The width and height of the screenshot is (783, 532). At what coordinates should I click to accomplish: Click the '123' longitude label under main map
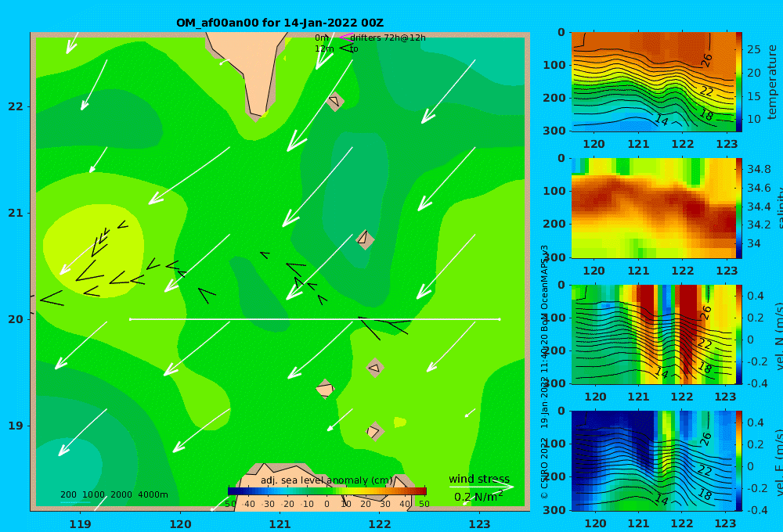pyautogui.click(x=480, y=524)
